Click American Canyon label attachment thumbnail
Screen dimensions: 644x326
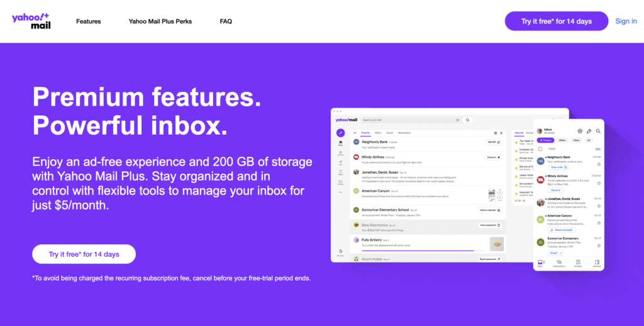point(496,195)
